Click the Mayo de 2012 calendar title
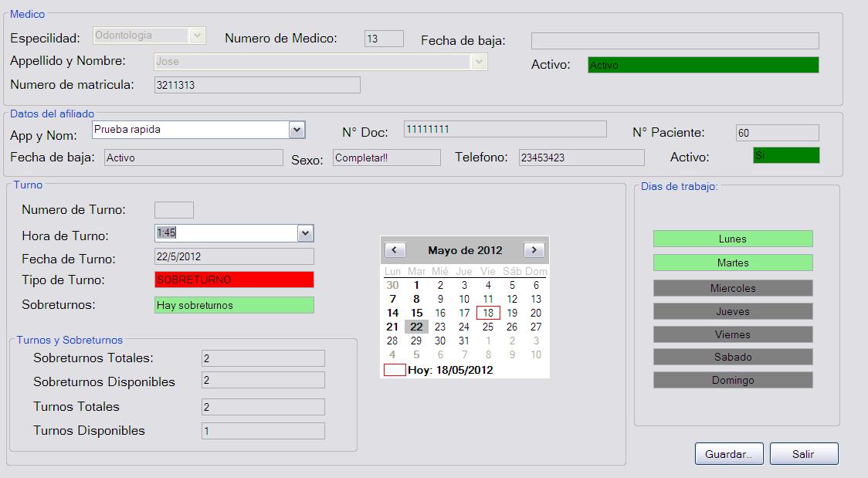Image resolution: width=868 pixels, height=478 pixels. click(465, 250)
